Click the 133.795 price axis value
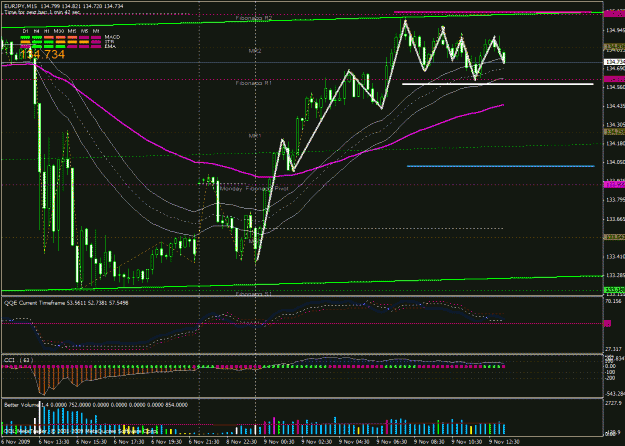This screenshot has height=446, width=625. point(615,200)
